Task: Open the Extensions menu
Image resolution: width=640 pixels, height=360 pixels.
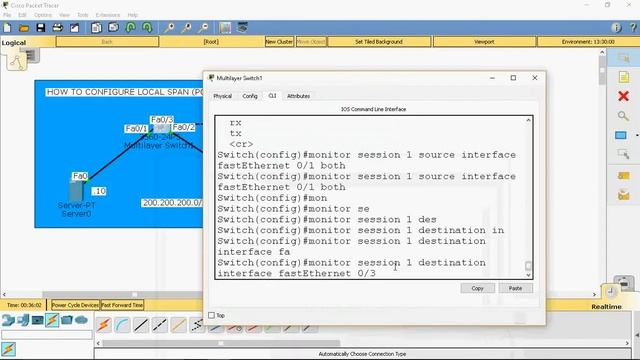Action: coord(108,15)
